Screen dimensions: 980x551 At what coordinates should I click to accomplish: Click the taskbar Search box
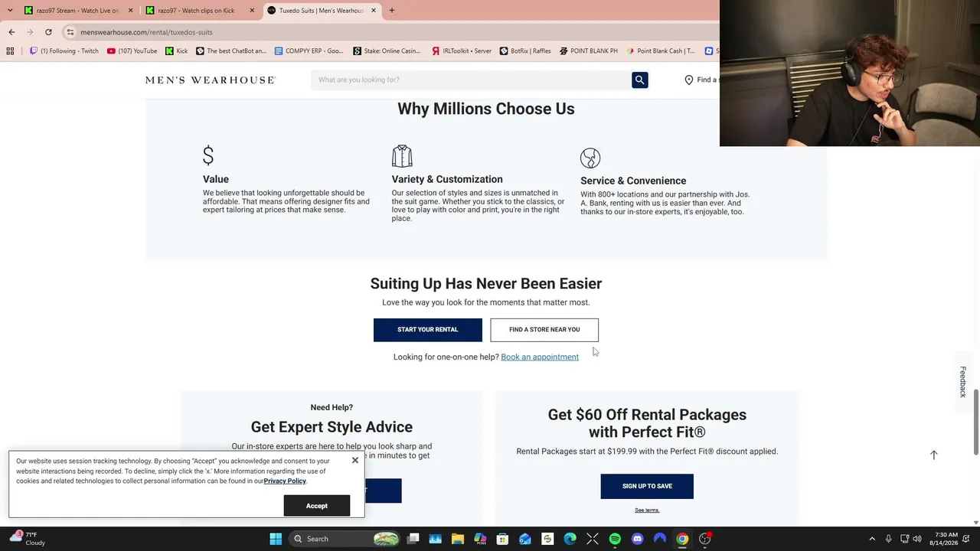pos(346,539)
